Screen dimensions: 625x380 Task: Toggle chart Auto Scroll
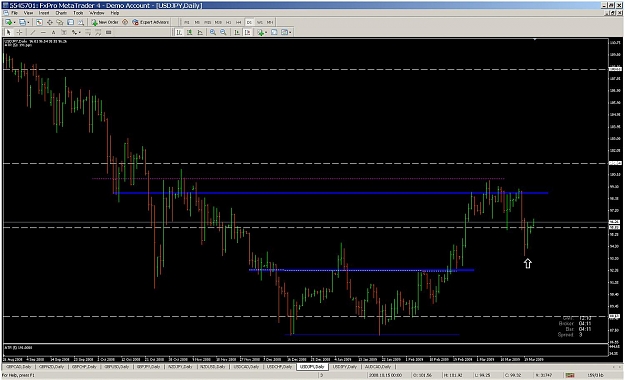pos(237,32)
